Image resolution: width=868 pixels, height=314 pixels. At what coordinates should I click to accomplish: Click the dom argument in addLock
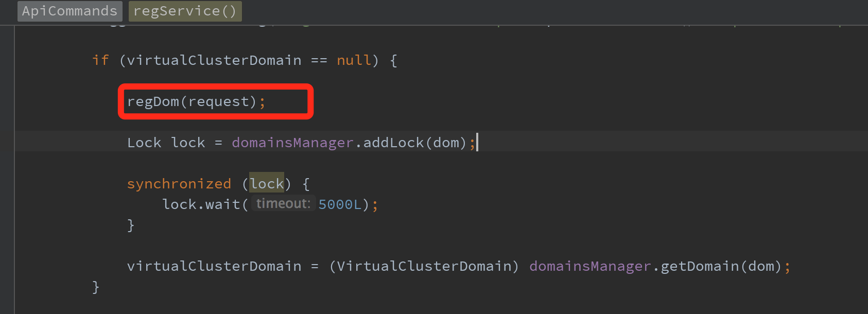445,143
